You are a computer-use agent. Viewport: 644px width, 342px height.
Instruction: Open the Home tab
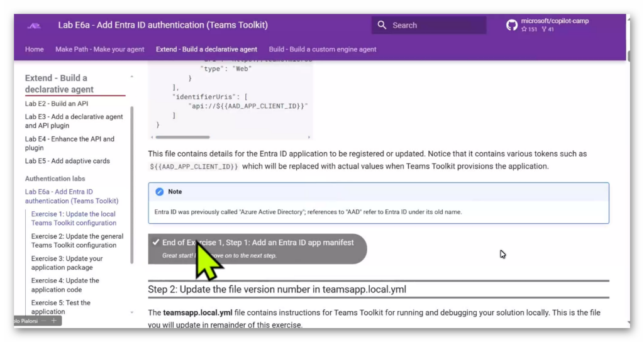click(34, 49)
